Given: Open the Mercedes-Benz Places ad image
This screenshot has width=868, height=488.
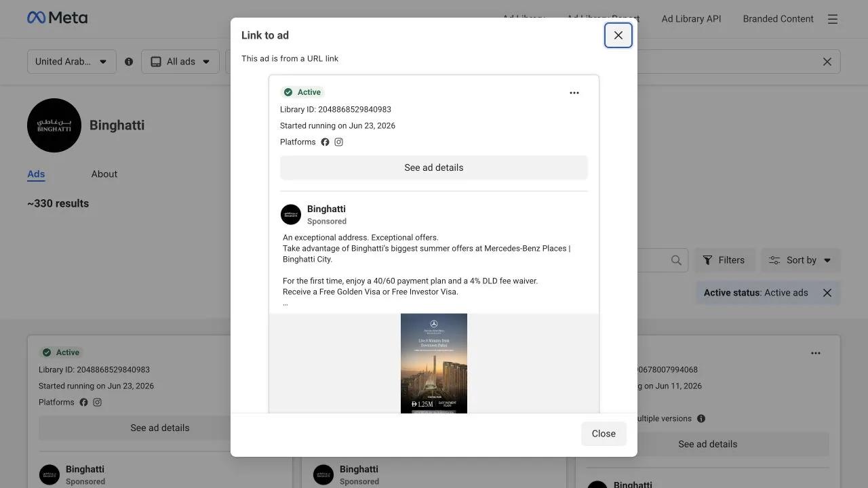Looking at the screenshot, I should click(x=434, y=363).
